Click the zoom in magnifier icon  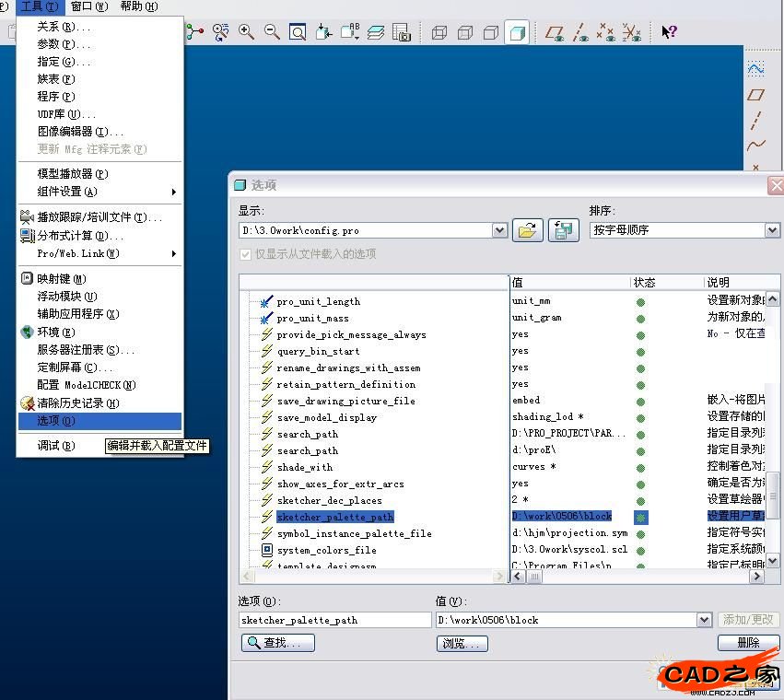coord(246,32)
